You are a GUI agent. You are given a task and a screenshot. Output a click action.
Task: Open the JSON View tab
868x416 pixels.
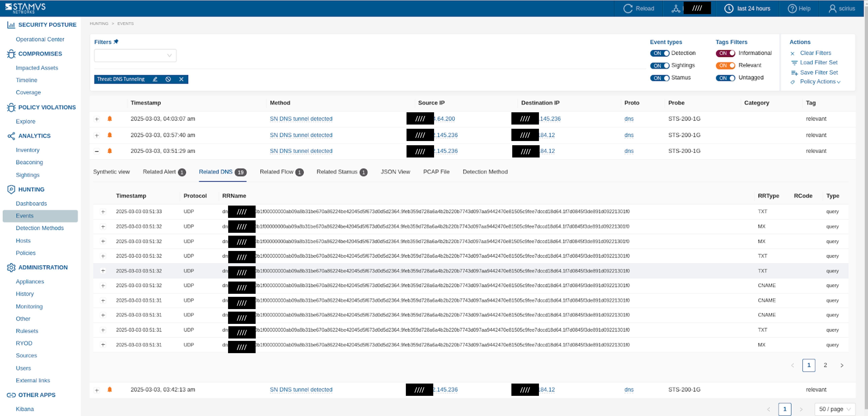point(395,172)
